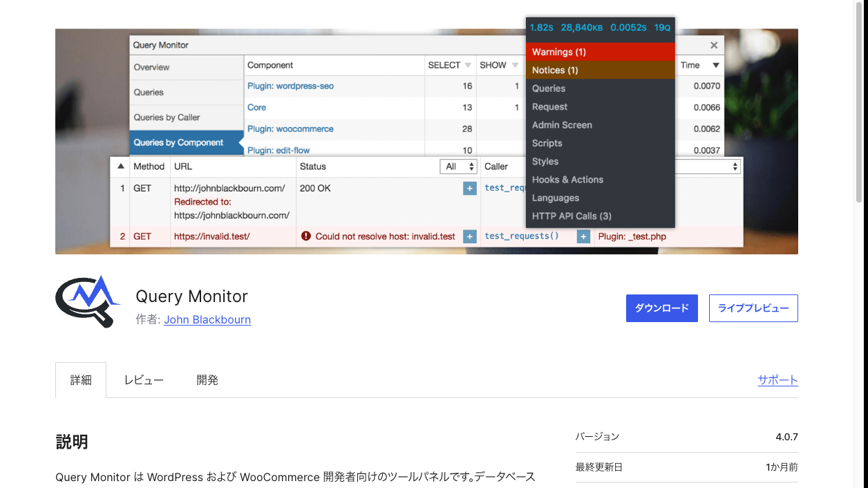The width and height of the screenshot is (868, 488).
Task: Click the red error icon before Could not resolve
Action: (306, 236)
